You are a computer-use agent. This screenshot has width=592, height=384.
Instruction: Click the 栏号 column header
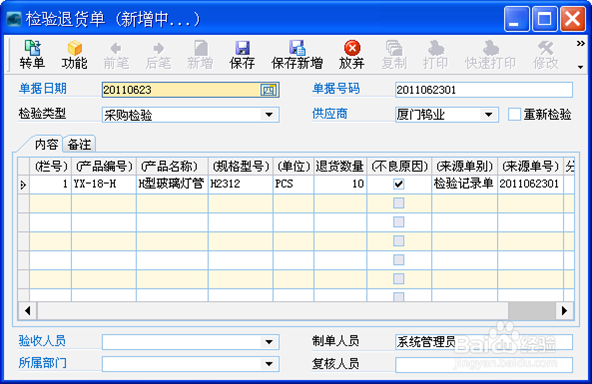[51, 166]
